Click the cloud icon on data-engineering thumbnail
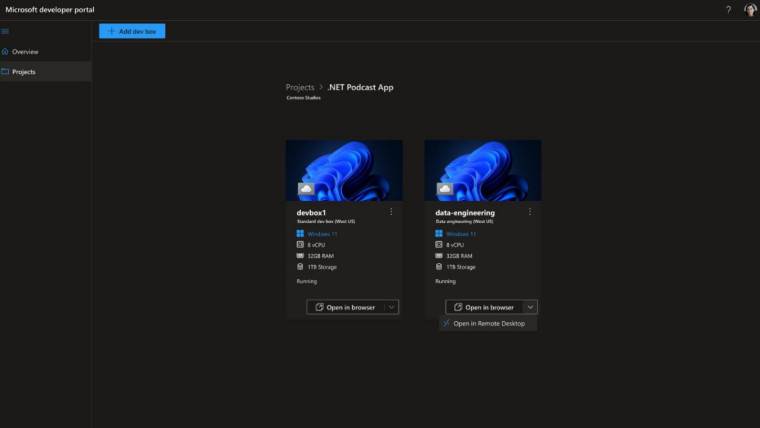The height and width of the screenshot is (428, 760). (444, 189)
